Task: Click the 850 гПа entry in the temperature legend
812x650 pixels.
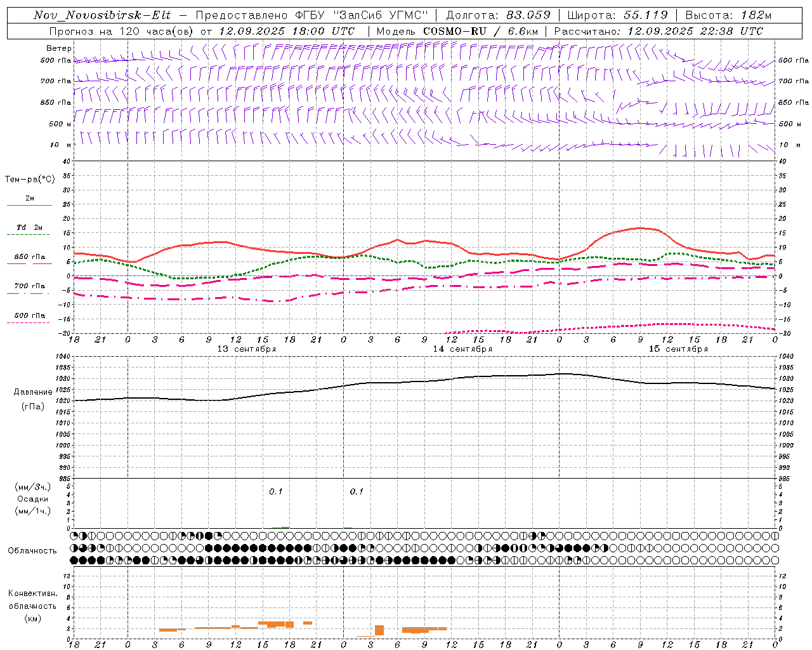Action: (x=30, y=257)
